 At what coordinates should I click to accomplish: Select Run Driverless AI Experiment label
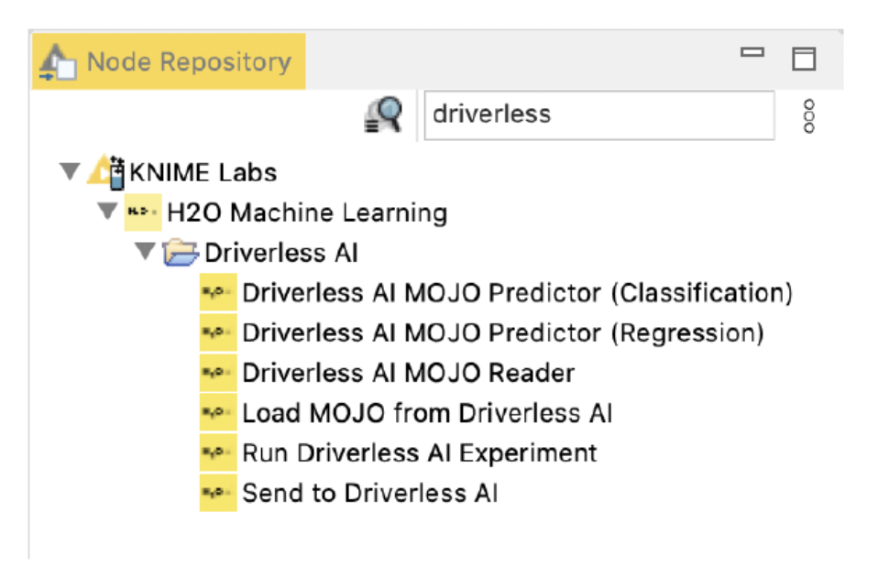pos(419,453)
